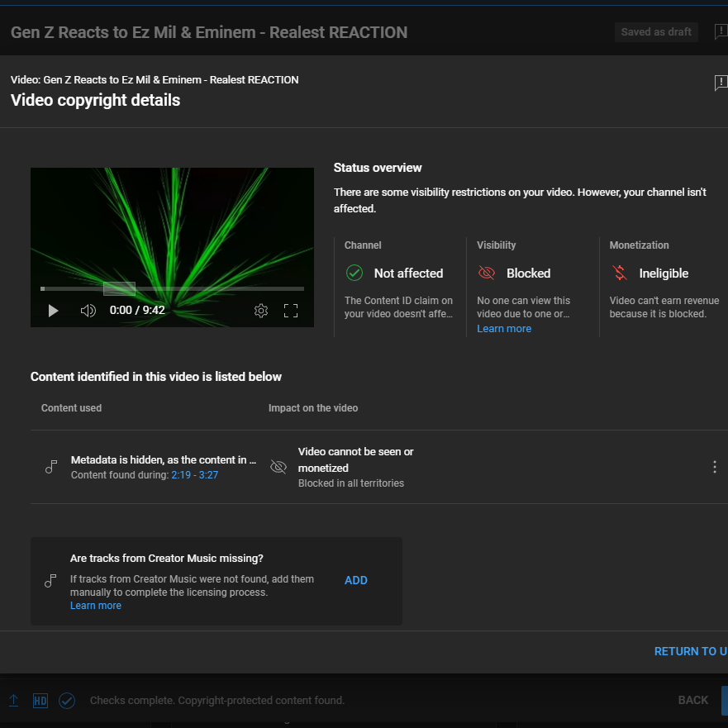Play the video preview
The image size is (728, 728).
54,311
